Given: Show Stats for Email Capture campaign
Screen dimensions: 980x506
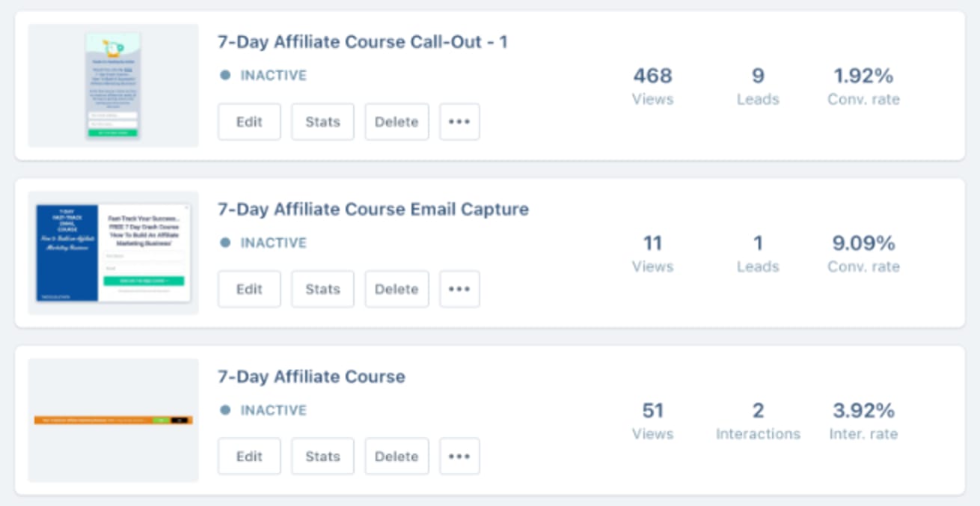Looking at the screenshot, I should click(322, 289).
